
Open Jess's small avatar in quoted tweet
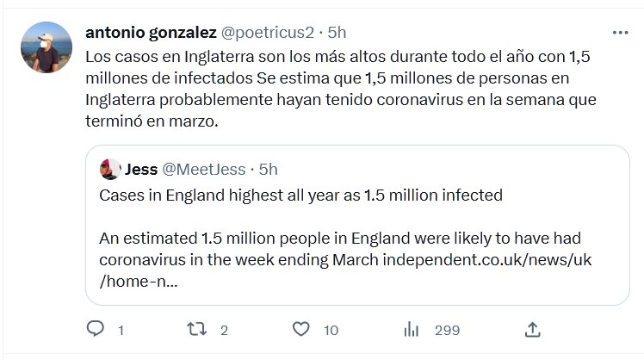[x=109, y=169]
